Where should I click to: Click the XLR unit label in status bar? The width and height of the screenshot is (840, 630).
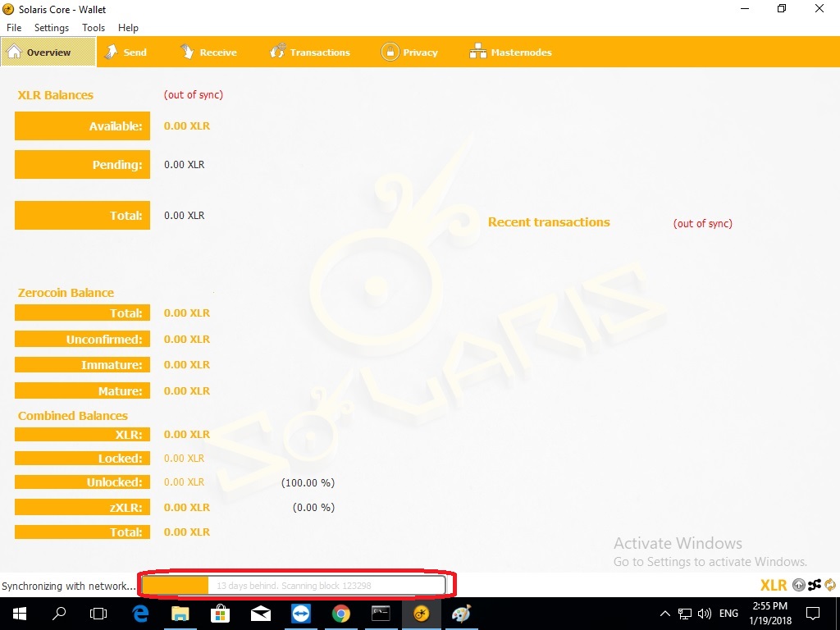pos(774,585)
